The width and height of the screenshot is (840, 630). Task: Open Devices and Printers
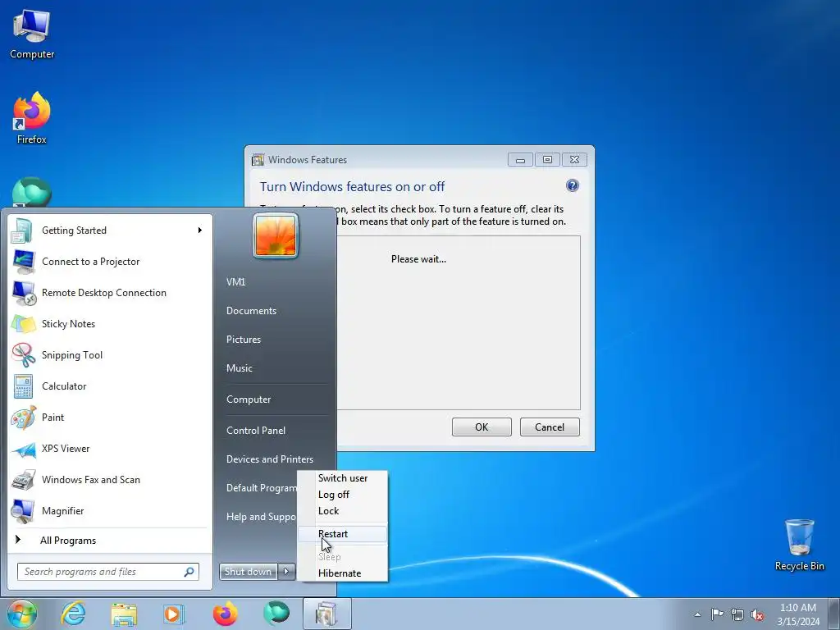point(269,459)
